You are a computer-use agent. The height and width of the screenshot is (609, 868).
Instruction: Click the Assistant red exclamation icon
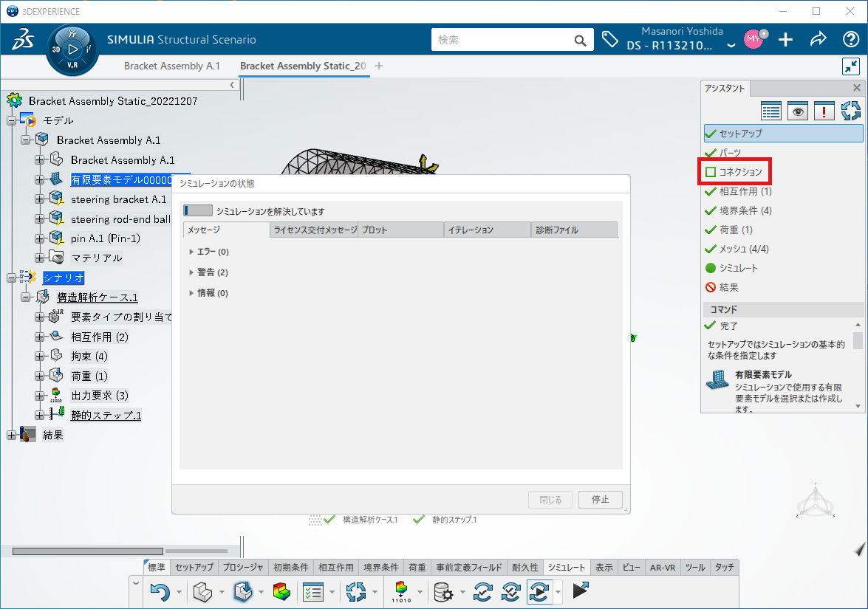point(824,111)
